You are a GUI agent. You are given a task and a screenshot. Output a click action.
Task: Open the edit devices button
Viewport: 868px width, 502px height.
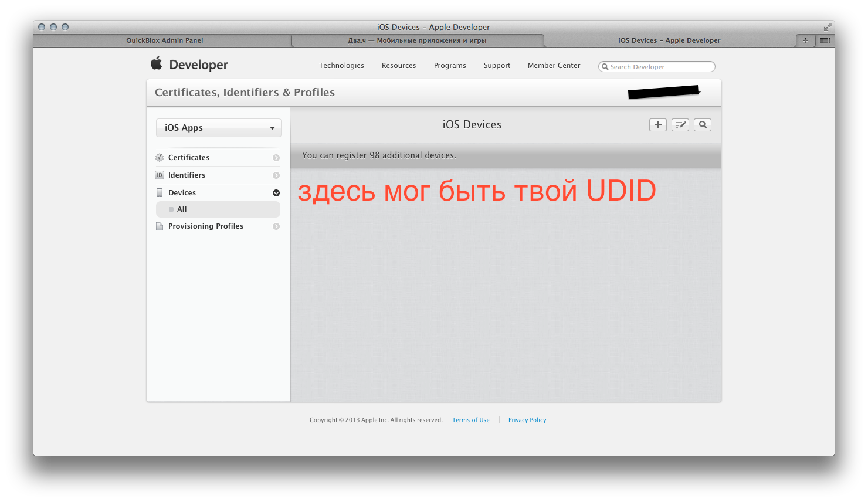(680, 125)
